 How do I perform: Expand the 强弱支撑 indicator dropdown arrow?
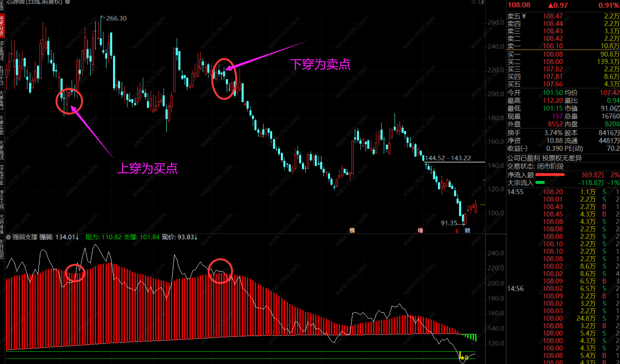point(8,237)
